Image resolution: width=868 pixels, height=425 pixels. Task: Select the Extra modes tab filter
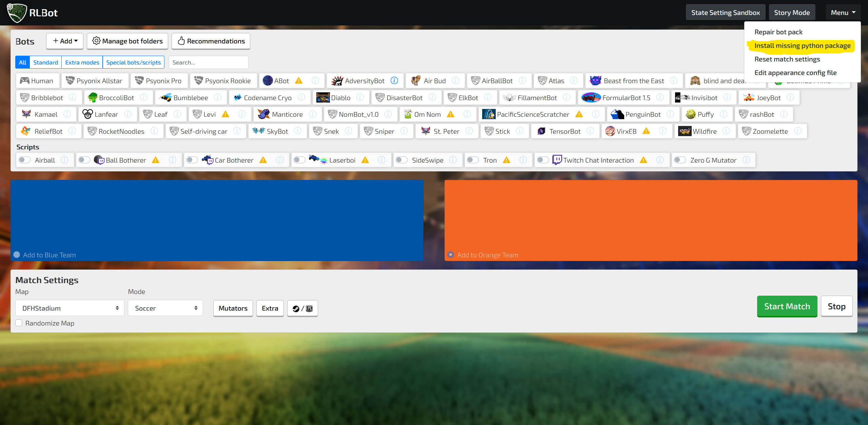82,62
